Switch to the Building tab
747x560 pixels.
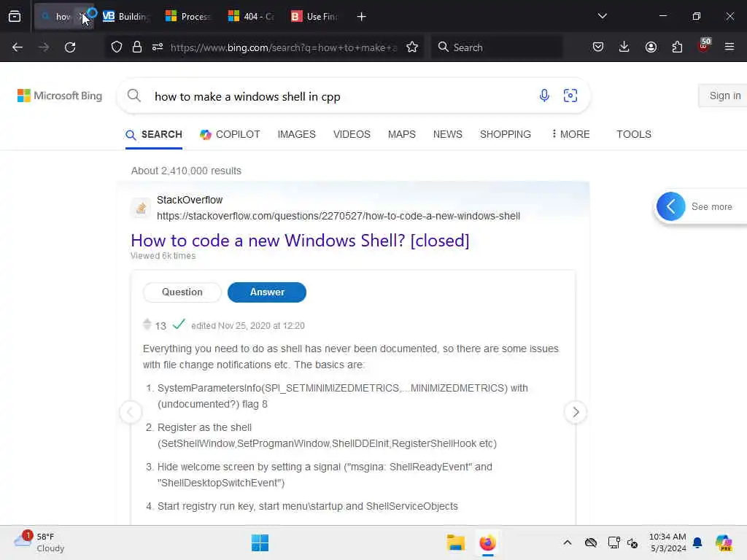tap(125, 17)
